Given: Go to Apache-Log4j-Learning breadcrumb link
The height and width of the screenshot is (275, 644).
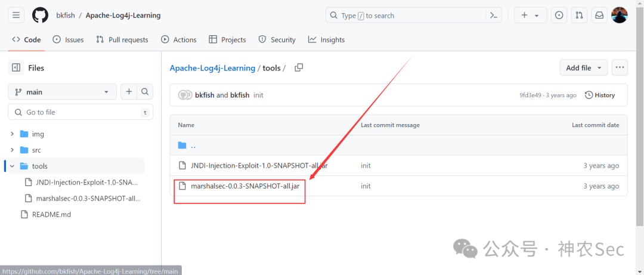Looking at the screenshot, I should [x=212, y=68].
